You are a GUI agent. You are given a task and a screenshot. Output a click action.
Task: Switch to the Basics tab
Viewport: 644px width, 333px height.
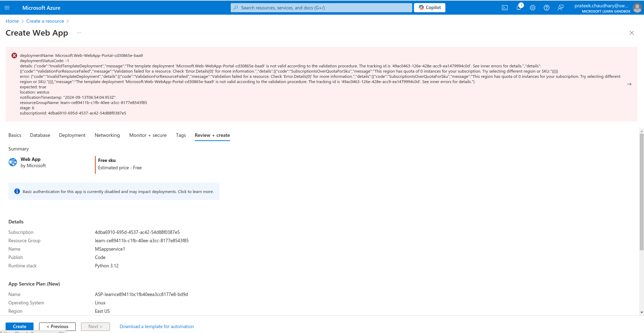[x=15, y=135]
